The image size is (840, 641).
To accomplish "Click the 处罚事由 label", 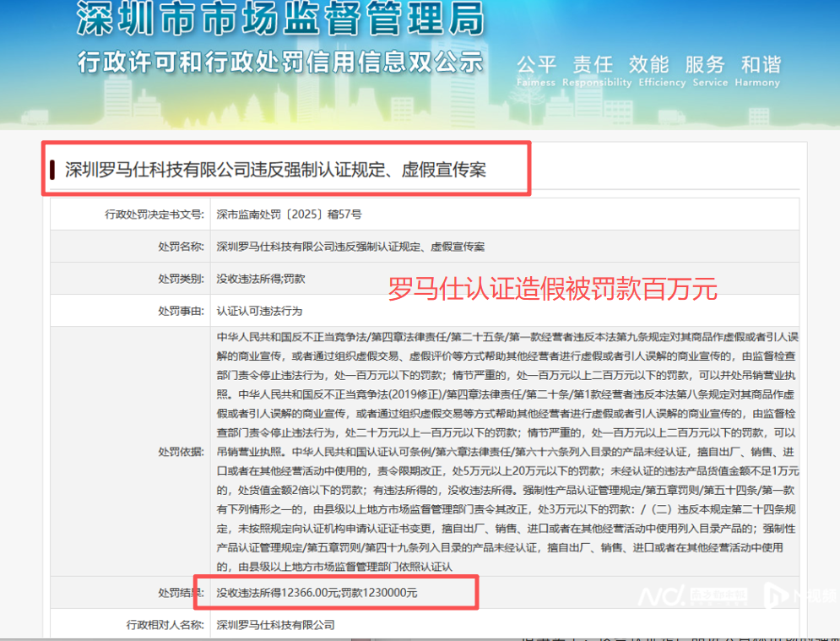I will (x=181, y=311).
